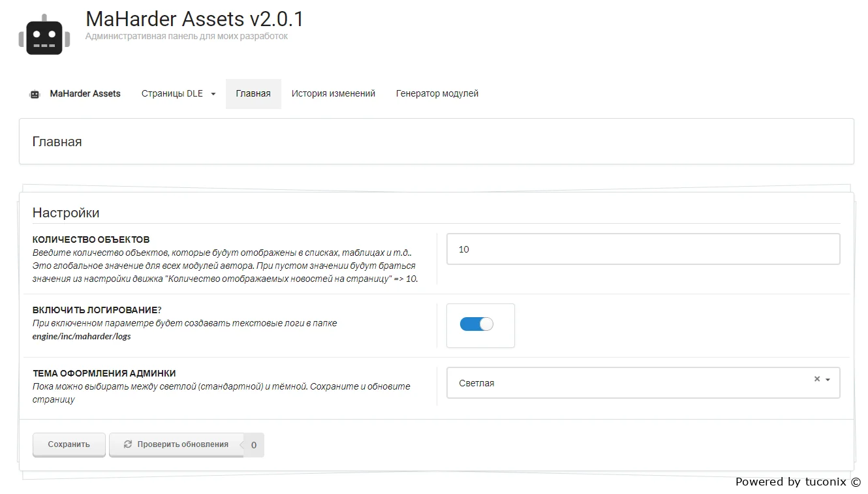Go to the 'Генератор модулей' tab
Screen dimensions: 868x494
437,94
